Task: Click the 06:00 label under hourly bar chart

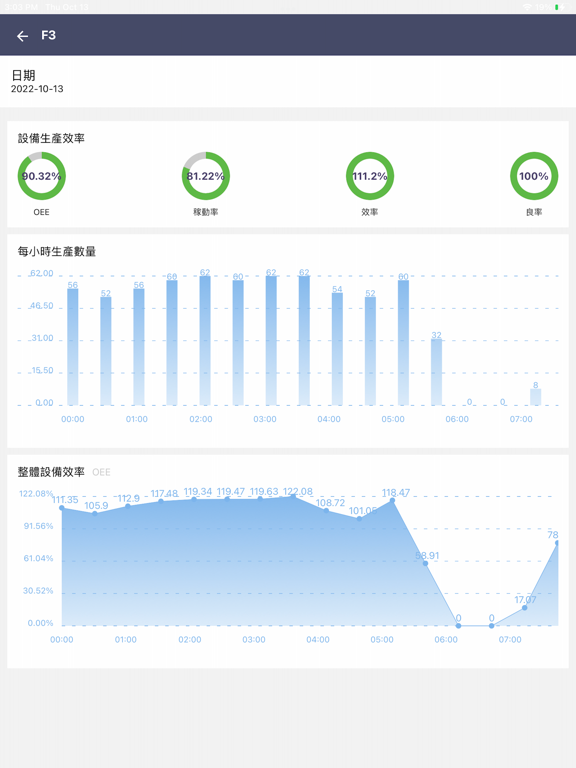Action: click(x=457, y=419)
